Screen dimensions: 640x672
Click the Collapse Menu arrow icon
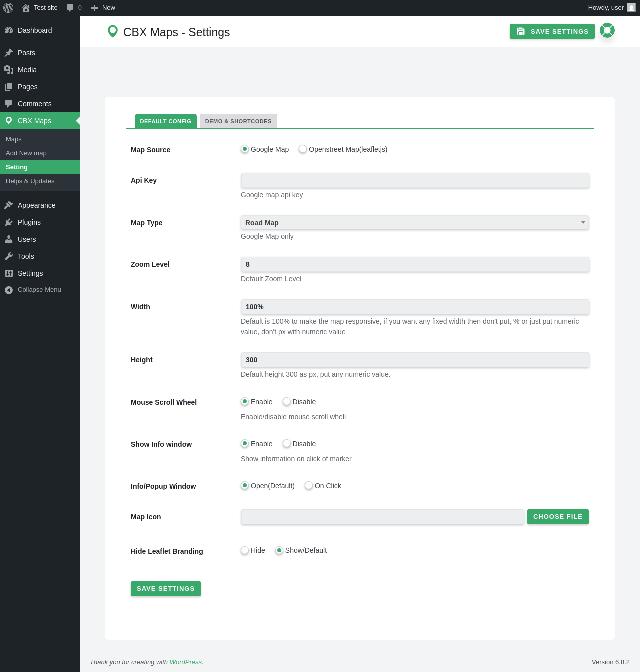9,290
